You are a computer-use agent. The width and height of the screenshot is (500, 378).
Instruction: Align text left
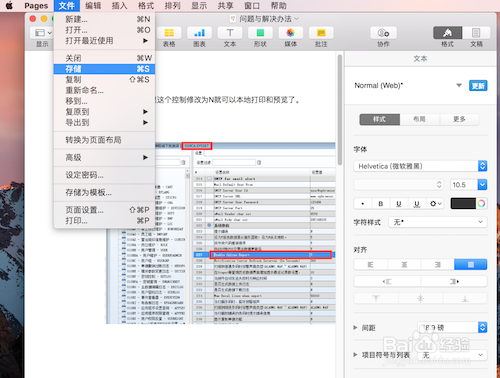[370, 264]
